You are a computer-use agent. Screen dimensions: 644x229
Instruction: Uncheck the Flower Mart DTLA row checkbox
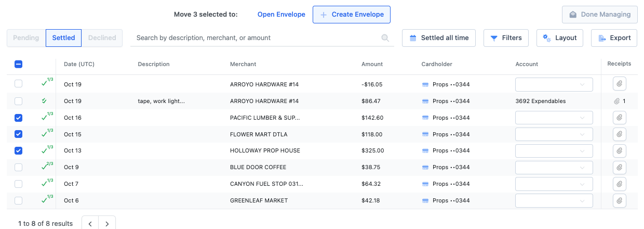point(18,134)
